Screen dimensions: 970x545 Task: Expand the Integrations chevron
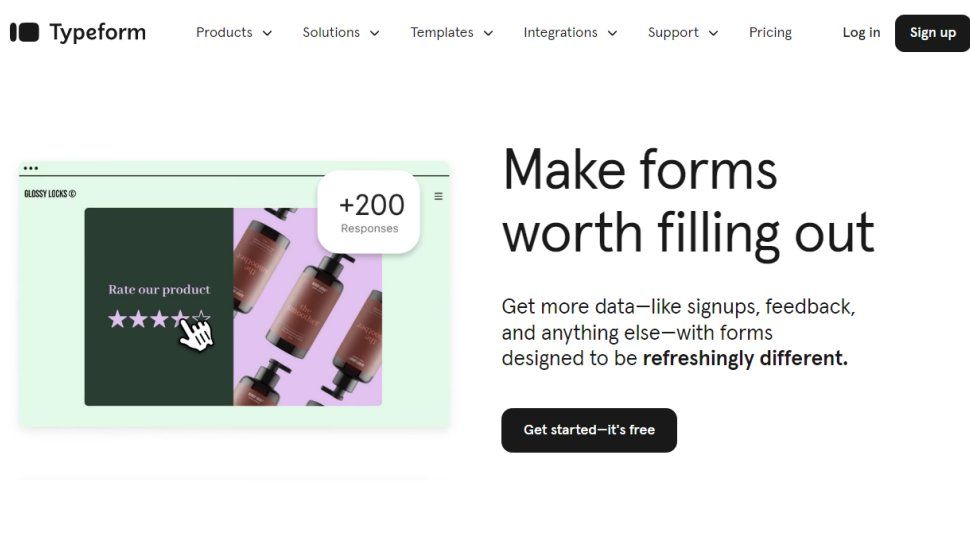point(612,33)
